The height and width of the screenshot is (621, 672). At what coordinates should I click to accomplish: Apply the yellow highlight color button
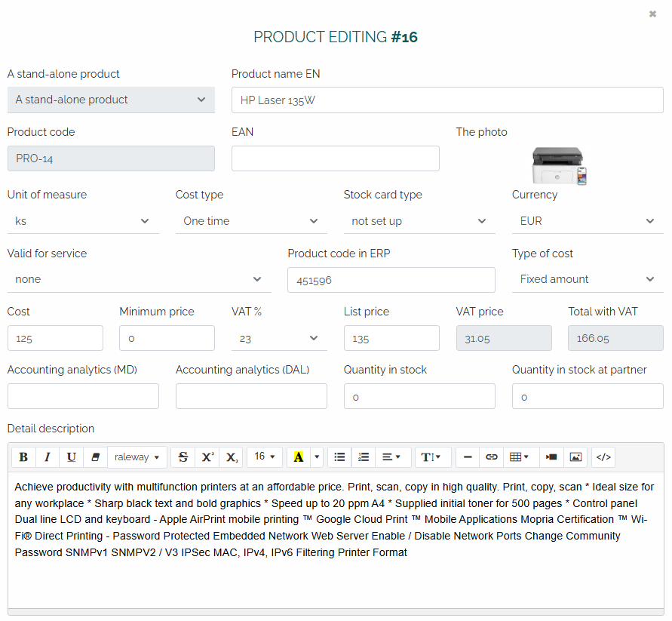click(x=299, y=457)
